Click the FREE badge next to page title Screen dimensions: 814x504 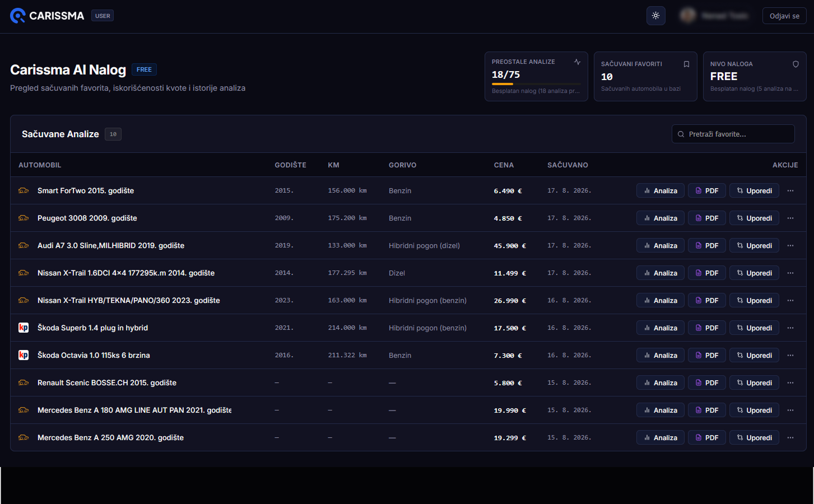point(144,69)
